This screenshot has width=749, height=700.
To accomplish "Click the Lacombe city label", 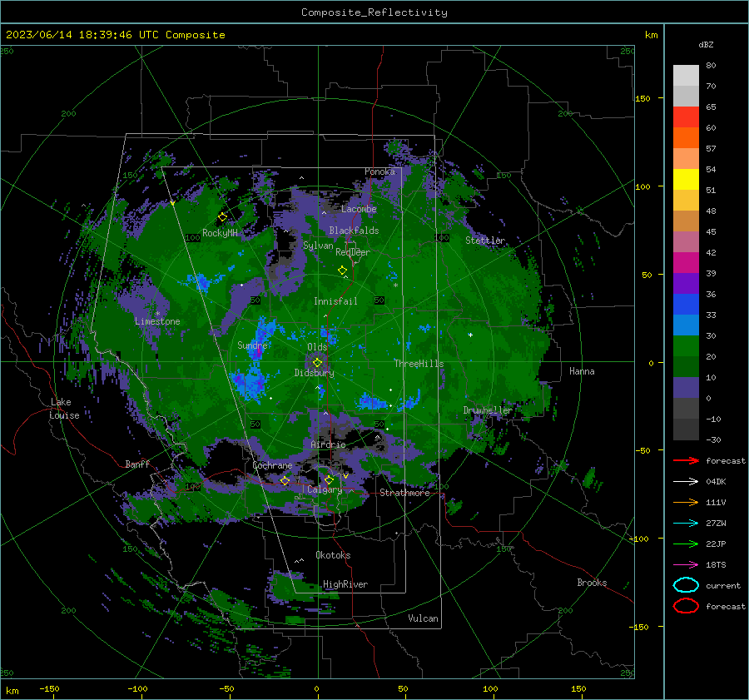I will tap(359, 209).
